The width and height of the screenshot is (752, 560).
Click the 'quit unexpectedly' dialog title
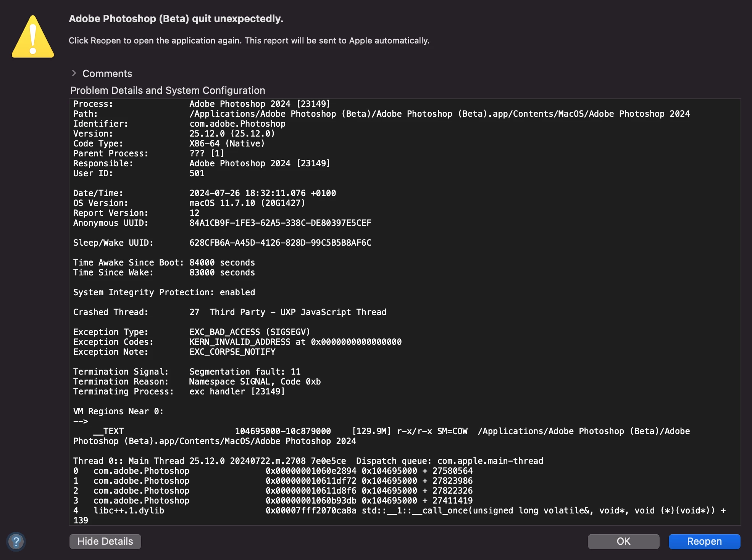tap(176, 19)
